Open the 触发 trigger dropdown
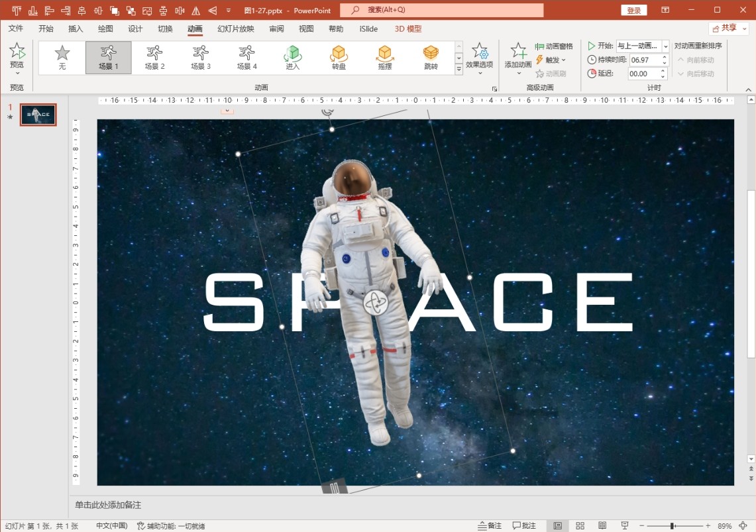The width and height of the screenshot is (756, 532). 551,60
